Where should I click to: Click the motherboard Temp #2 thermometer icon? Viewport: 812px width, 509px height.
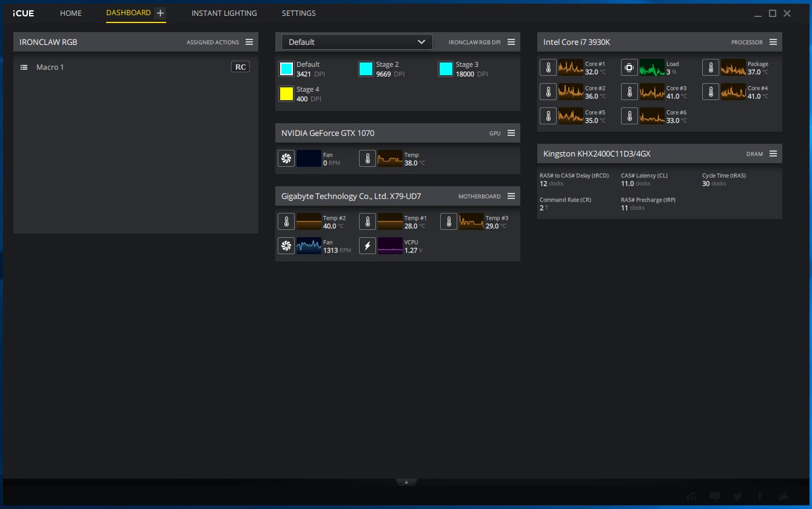pyautogui.click(x=286, y=221)
